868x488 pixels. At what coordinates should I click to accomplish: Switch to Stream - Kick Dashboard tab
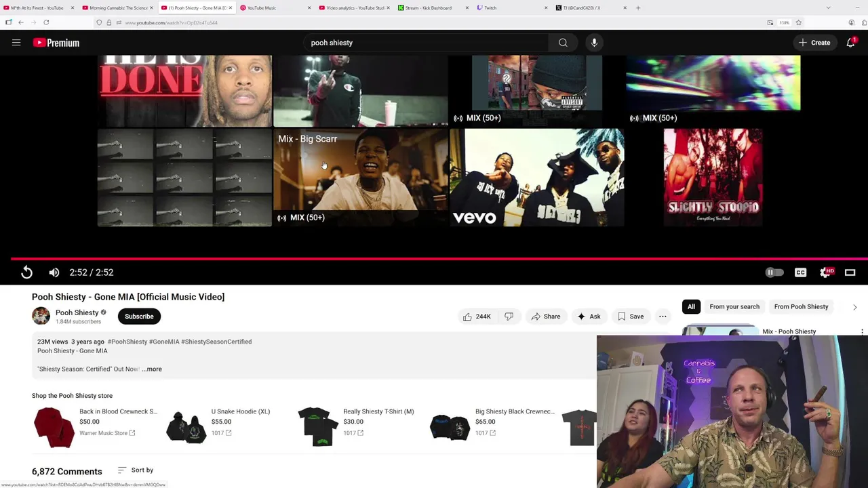[431, 7]
